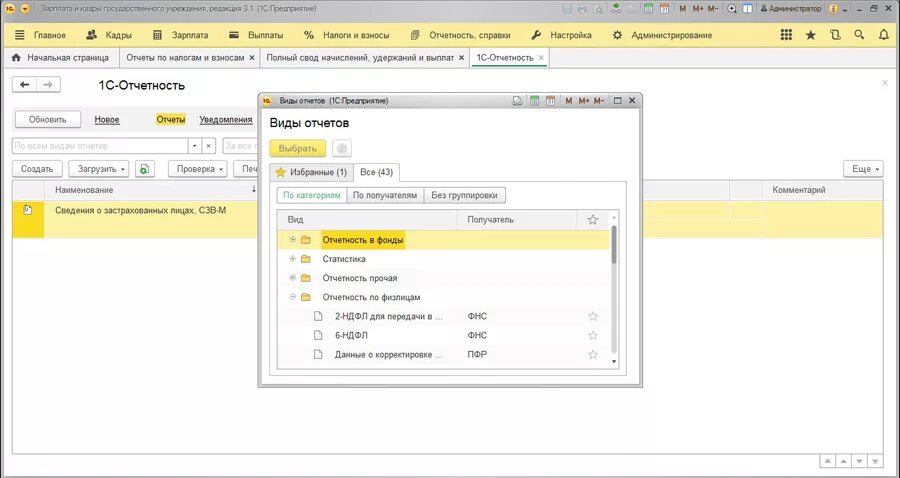Click the green refresh document icon

[145, 169]
